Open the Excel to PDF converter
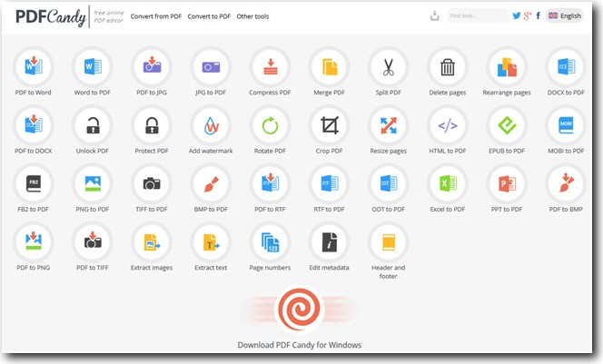This screenshot has height=364, width=603. pos(447,183)
